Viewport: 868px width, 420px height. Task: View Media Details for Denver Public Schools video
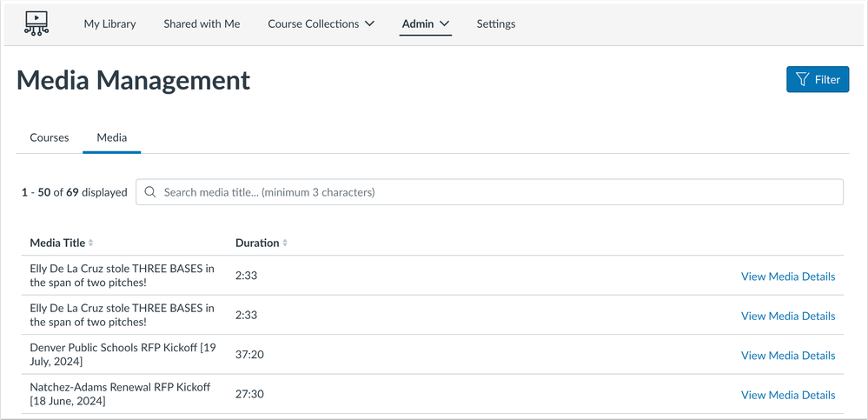(787, 355)
